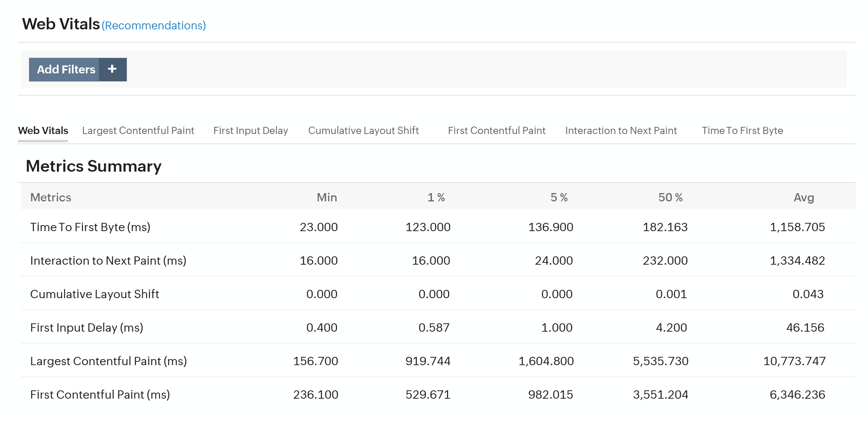
Task: Click the 1,334.482 average value
Action: [797, 260]
